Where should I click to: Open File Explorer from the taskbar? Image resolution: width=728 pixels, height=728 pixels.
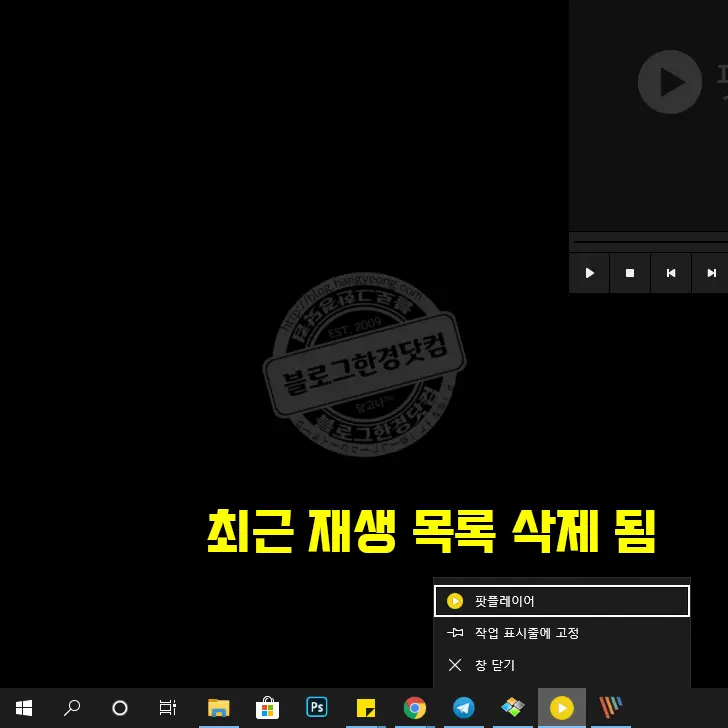coord(218,708)
